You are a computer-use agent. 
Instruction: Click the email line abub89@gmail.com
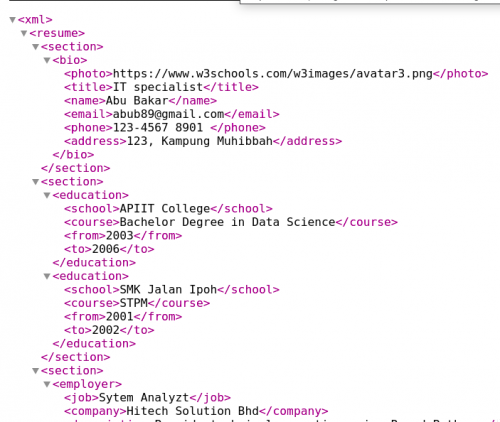click(172, 114)
